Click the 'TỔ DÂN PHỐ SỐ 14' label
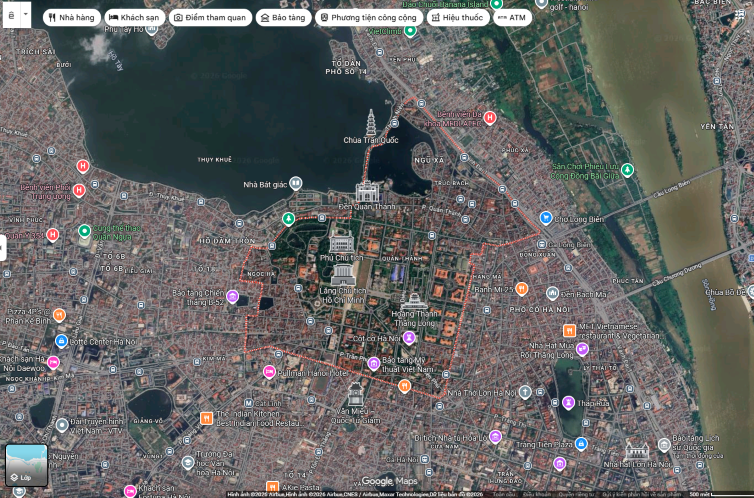The height and width of the screenshot is (498, 754). click(346, 67)
